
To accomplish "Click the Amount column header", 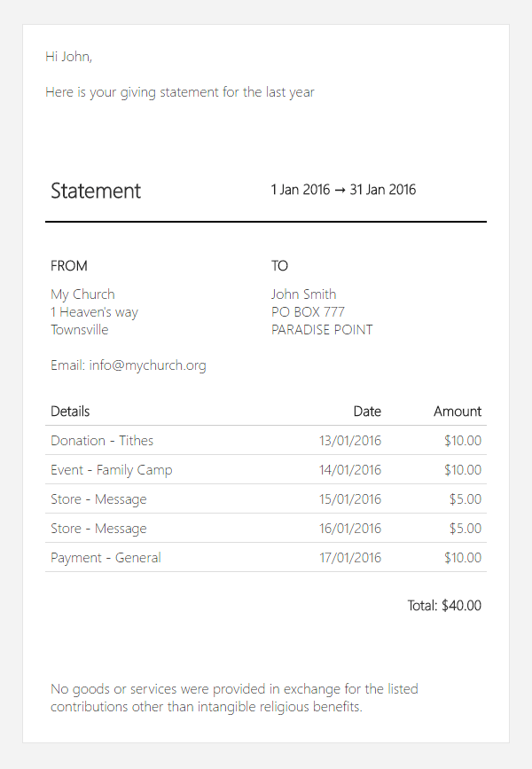I will tap(458, 412).
